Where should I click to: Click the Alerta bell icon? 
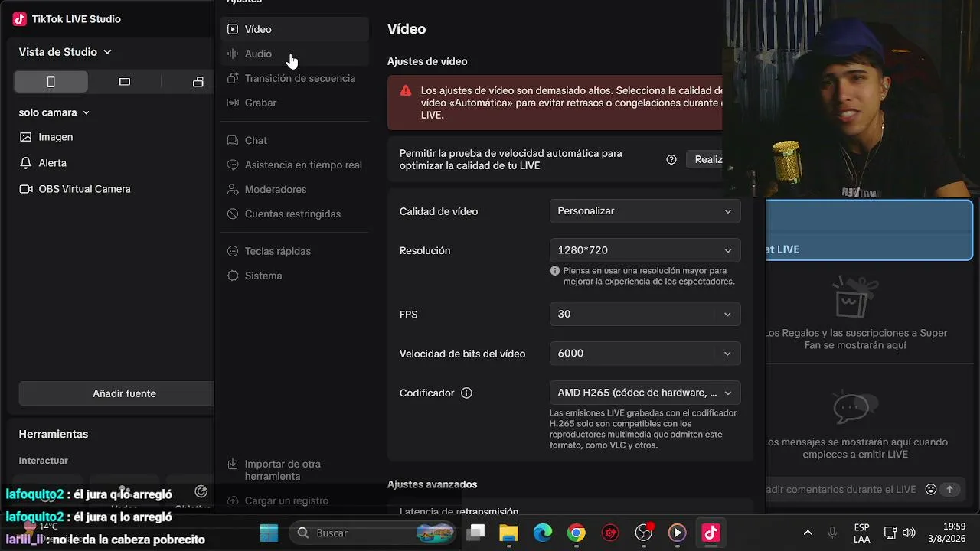pos(26,163)
